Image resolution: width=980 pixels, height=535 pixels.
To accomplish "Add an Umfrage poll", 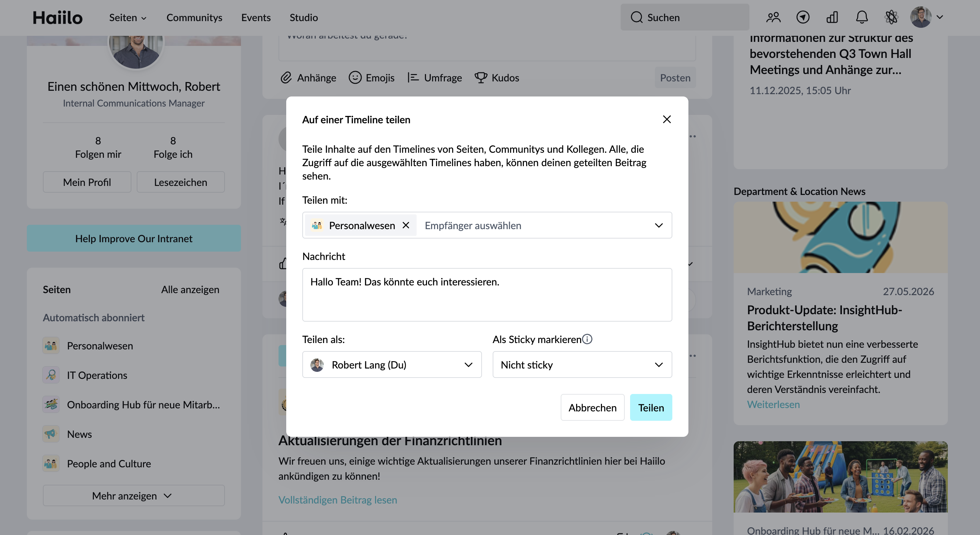I will coord(434,78).
